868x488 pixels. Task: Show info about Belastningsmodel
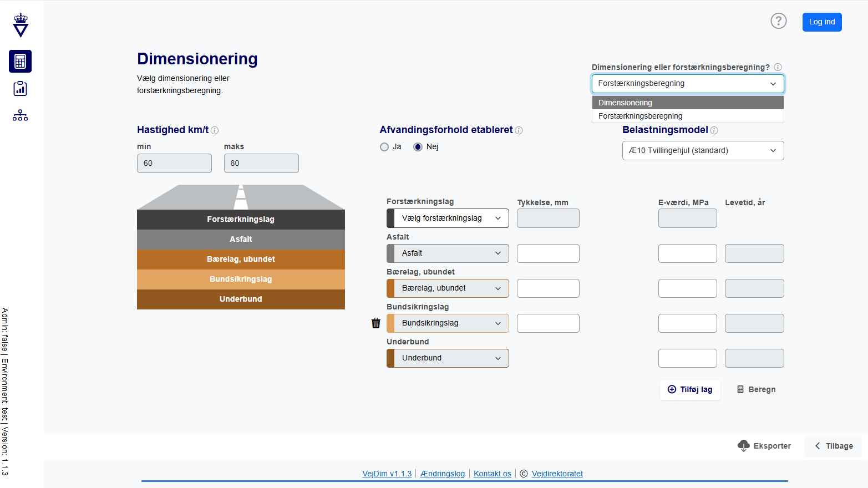(x=714, y=130)
